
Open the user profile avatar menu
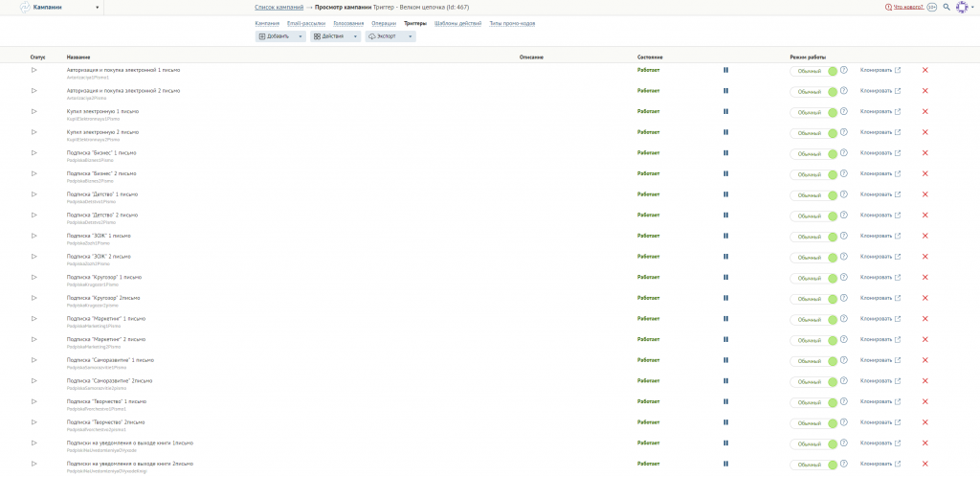pyautogui.click(x=963, y=7)
